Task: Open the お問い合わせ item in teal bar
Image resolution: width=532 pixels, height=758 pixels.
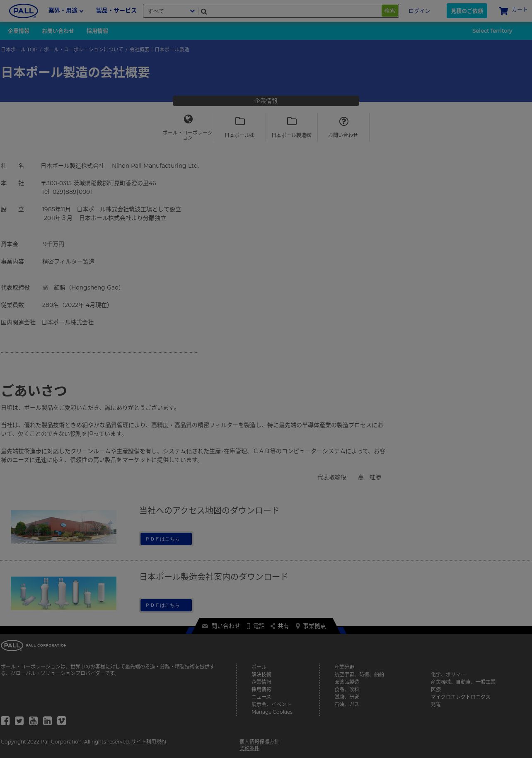Action: point(58,31)
